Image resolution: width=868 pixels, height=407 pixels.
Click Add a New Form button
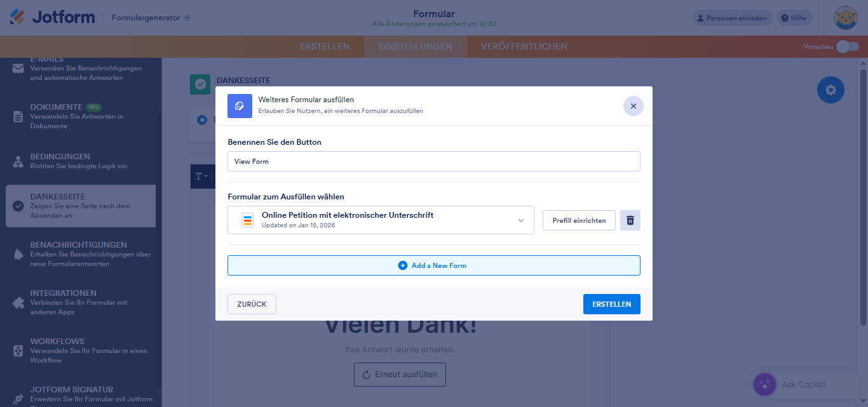point(434,265)
